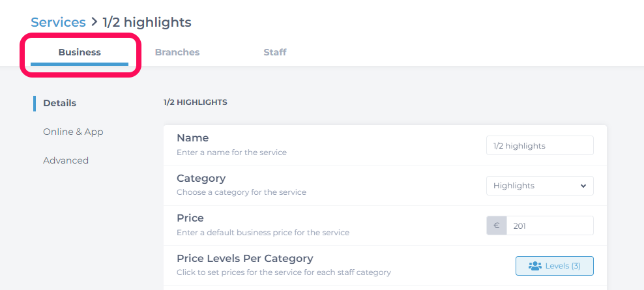The height and width of the screenshot is (290, 644).
Task: Expand the Category chevron arrow
Action: [x=583, y=186]
